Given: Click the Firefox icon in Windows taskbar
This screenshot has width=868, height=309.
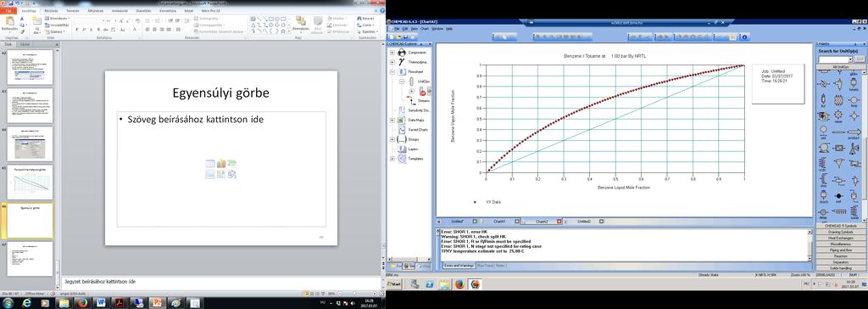Looking at the screenshot, I should click(x=82, y=303).
